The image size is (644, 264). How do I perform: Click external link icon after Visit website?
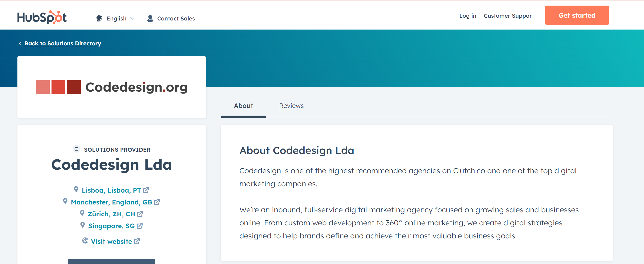[x=137, y=241]
